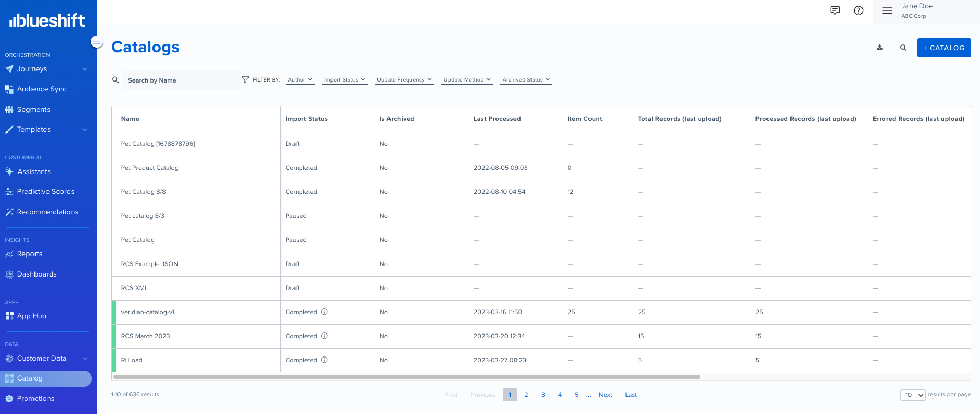The width and height of the screenshot is (980, 414).
Task: Open the help question mark icon
Action: click(858, 10)
